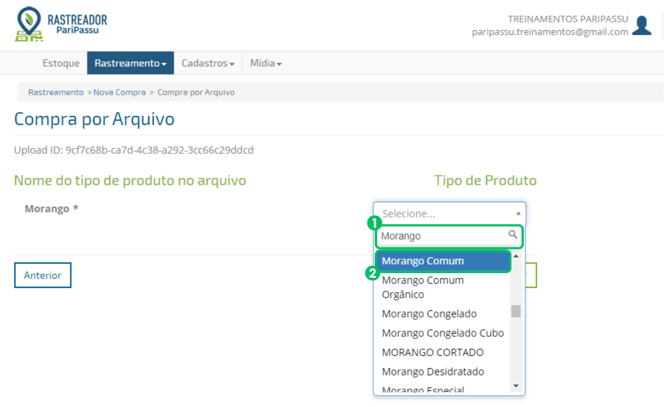
Task: Select Morango Congelado Cubo option
Action: tap(441, 333)
